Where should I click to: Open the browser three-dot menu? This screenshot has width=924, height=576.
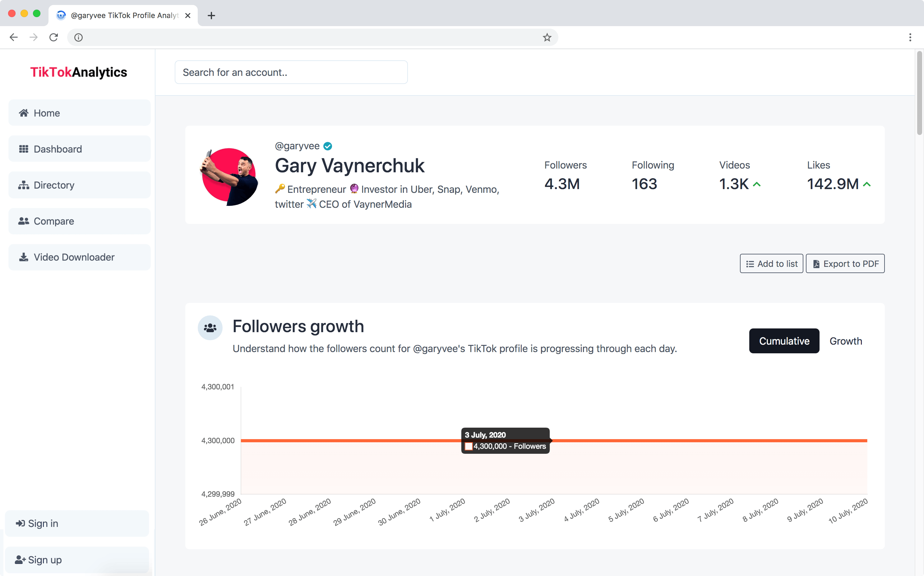[x=910, y=37]
